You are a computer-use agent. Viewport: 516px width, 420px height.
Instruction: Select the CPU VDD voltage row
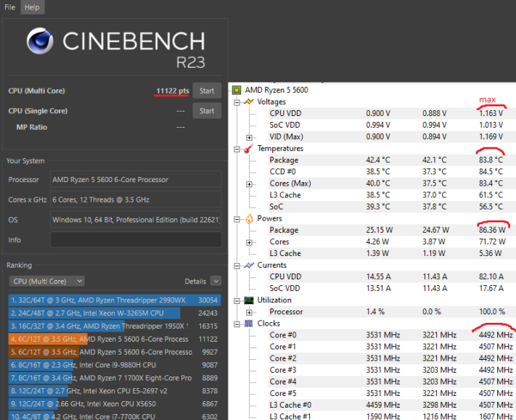point(392,113)
